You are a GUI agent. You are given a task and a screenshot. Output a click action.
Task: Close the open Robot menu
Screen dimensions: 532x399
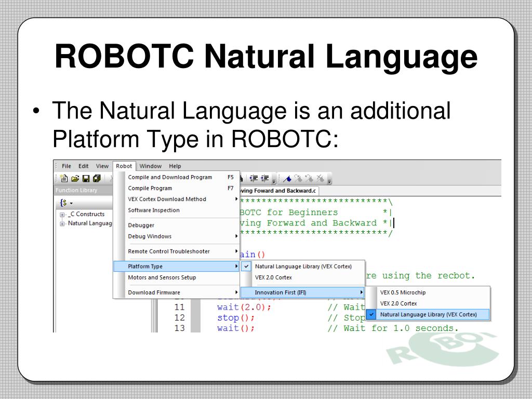coord(124,166)
